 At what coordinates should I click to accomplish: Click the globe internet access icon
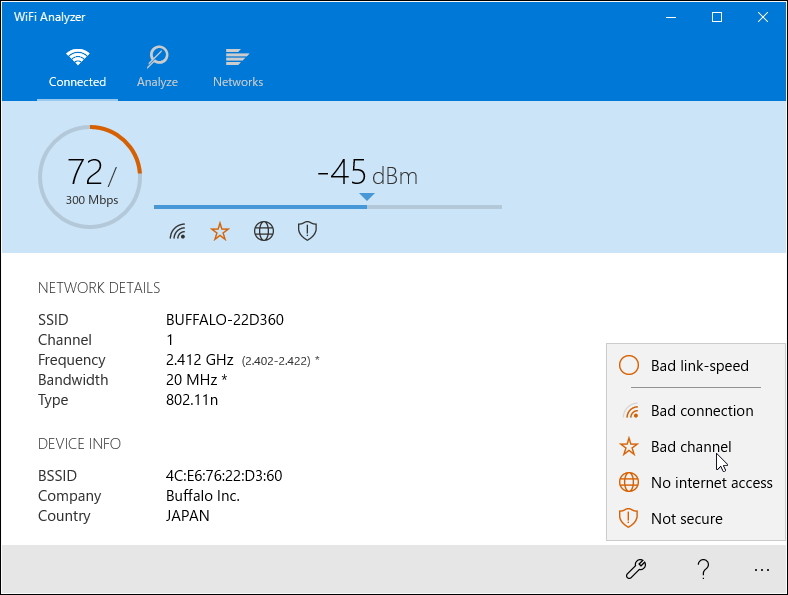tap(264, 232)
